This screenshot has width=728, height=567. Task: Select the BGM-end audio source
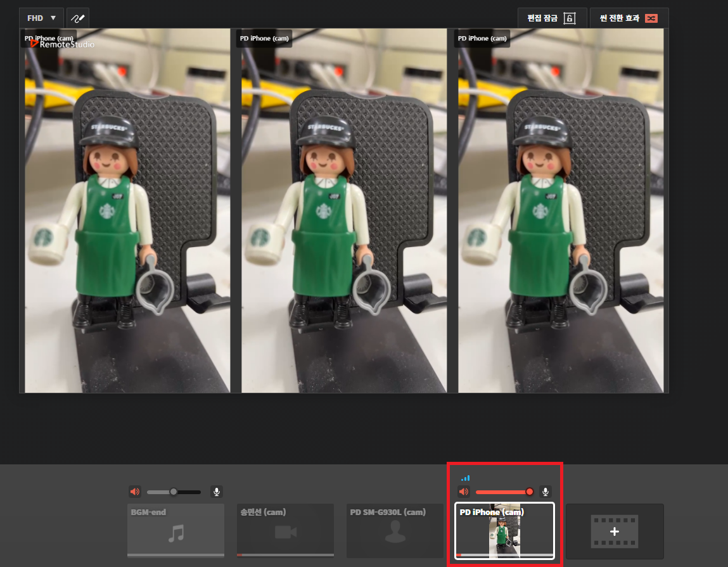click(x=176, y=530)
